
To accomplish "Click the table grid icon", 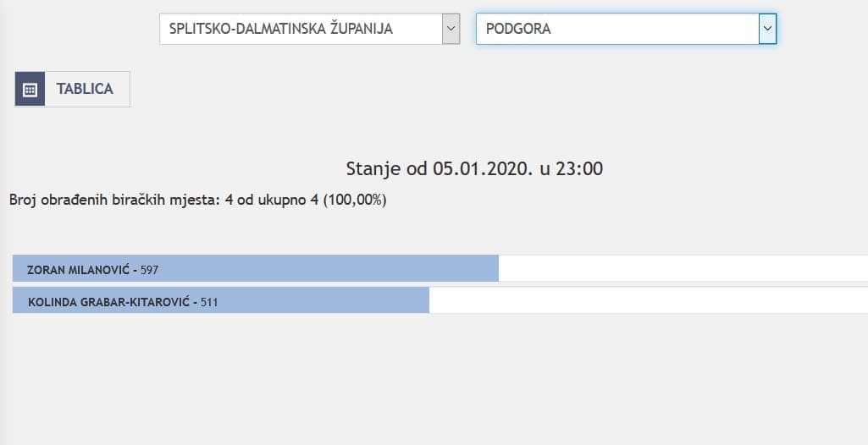I will (30, 89).
